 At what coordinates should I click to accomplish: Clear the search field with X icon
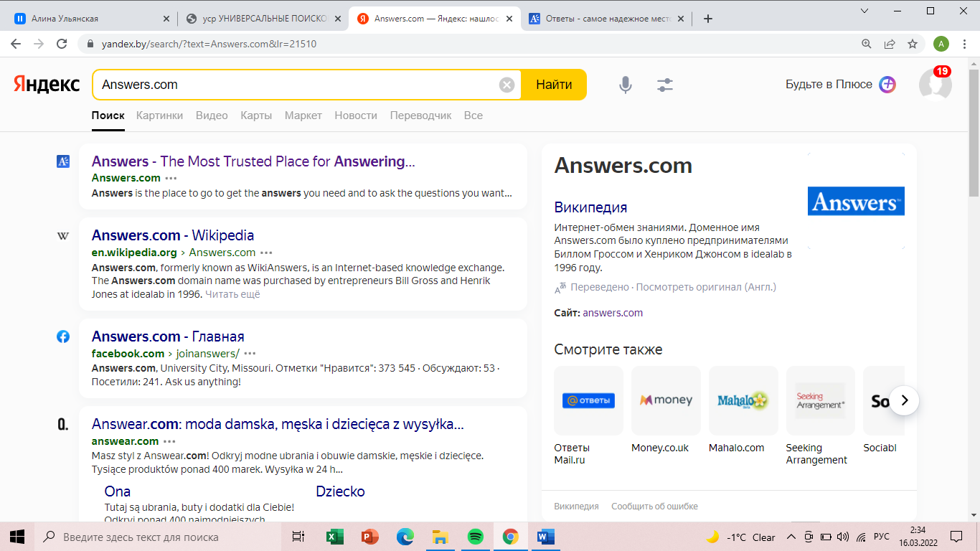pyautogui.click(x=507, y=85)
